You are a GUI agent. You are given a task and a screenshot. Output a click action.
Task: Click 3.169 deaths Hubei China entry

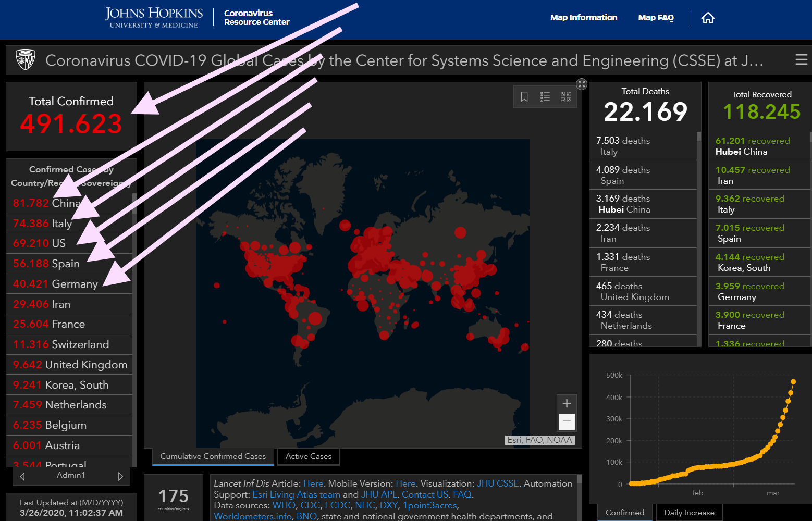[x=643, y=204]
